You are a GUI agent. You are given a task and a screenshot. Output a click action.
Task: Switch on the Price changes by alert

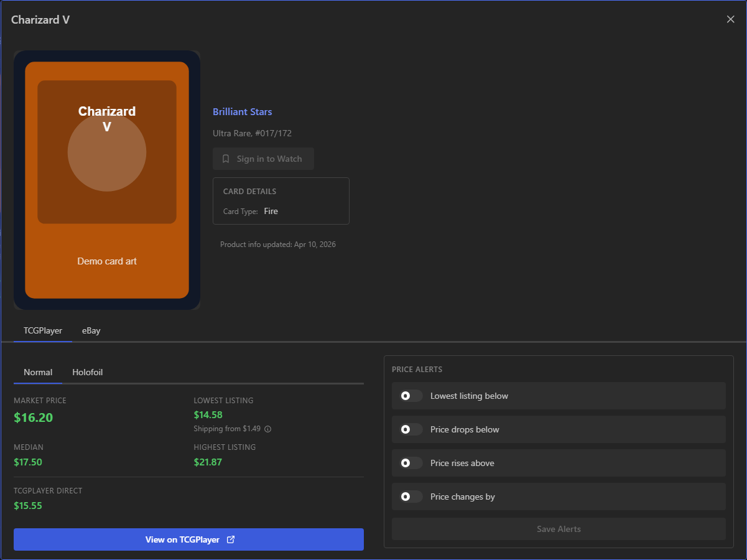point(411,497)
